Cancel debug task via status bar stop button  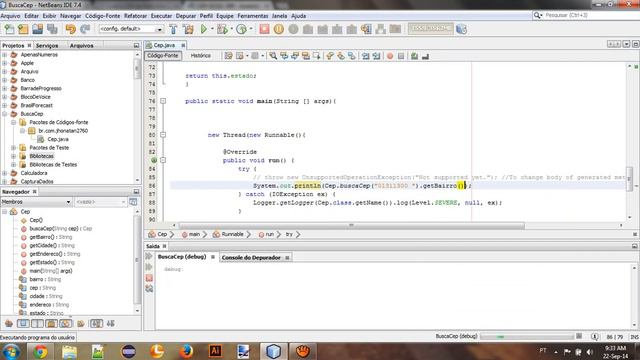coord(579,336)
